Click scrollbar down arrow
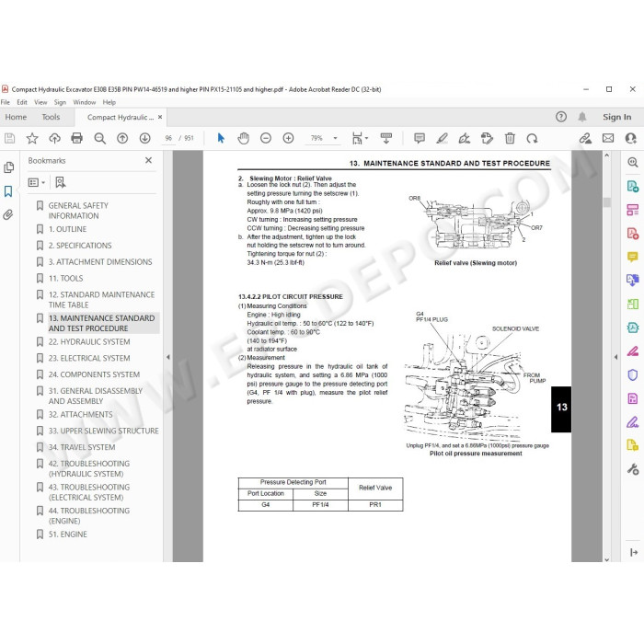The height and width of the screenshot is (644, 644). click(x=607, y=559)
